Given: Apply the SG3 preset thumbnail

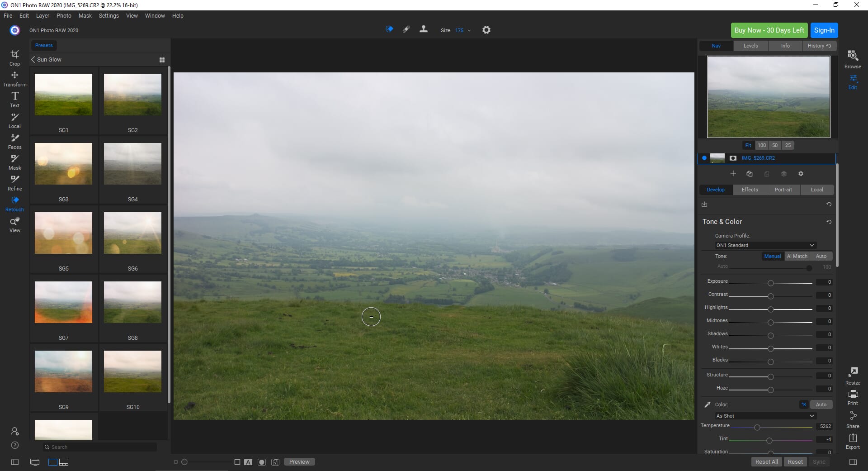Looking at the screenshot, I should pyautogui.click(x=63, y=164).
